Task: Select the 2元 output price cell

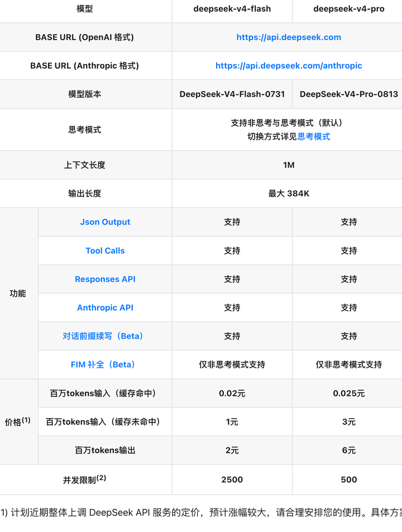Action: [232, 450]
